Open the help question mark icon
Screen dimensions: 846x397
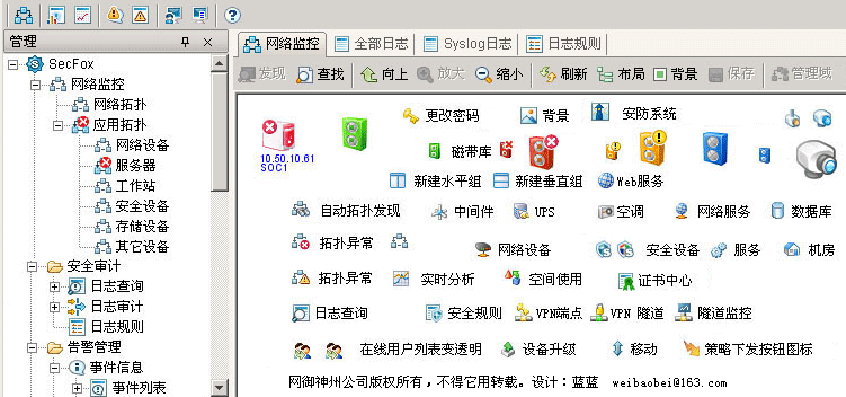point(232,15)
